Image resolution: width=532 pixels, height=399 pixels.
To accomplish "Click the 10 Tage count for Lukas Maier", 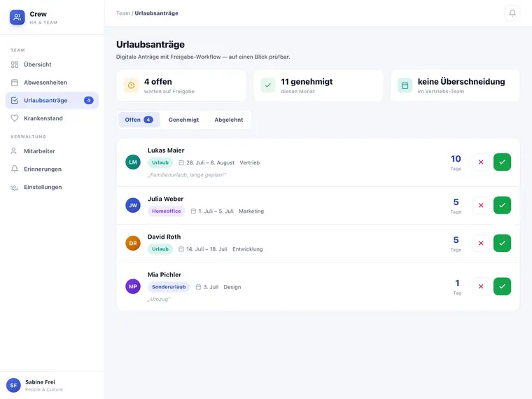I will click(456, 162).
